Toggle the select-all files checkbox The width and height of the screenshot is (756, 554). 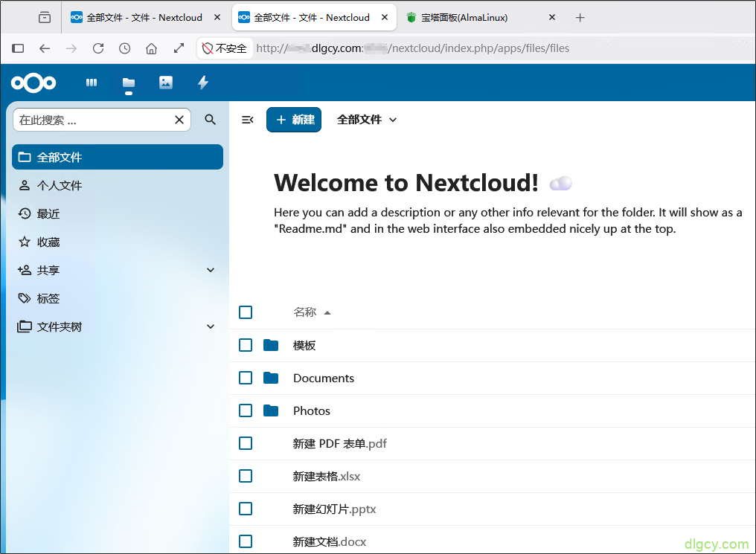tap(246, 312)
